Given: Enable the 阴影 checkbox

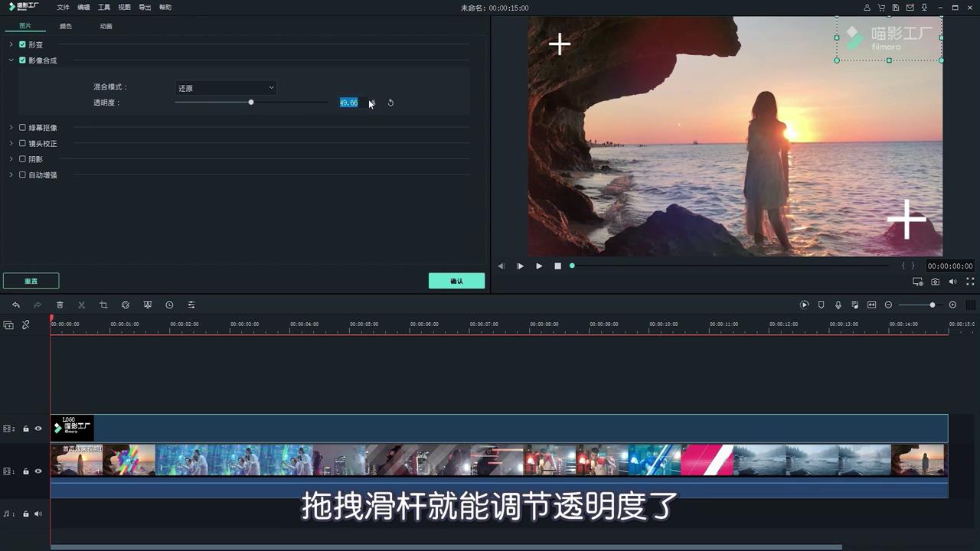Looking at the screenshot, I should [22, 159].
